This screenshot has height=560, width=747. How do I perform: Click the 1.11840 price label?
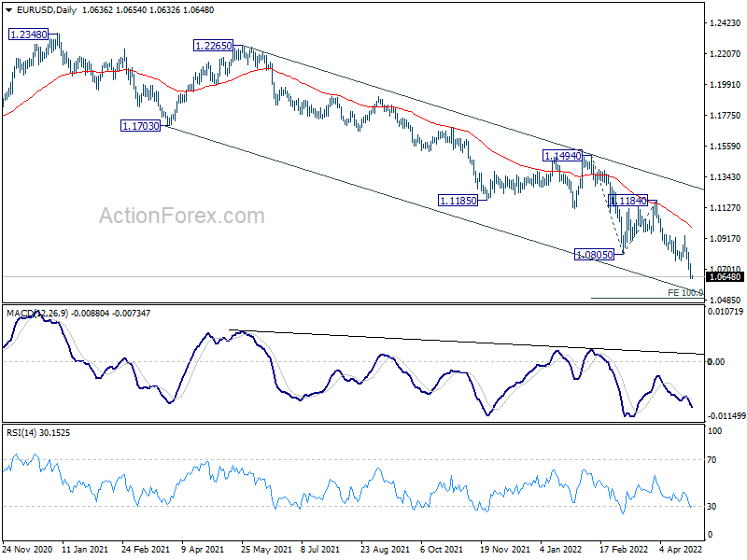coord(628,201)
